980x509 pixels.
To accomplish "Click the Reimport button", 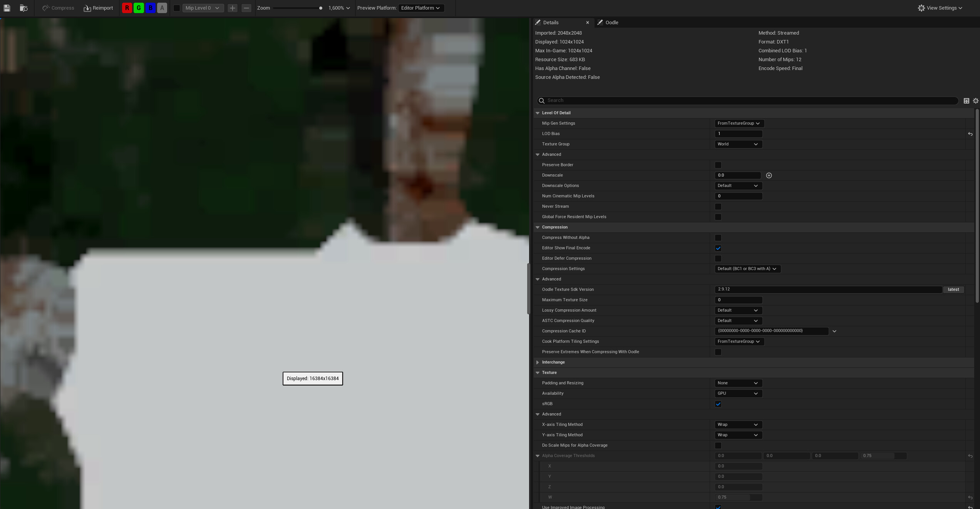I will (99, 8).
